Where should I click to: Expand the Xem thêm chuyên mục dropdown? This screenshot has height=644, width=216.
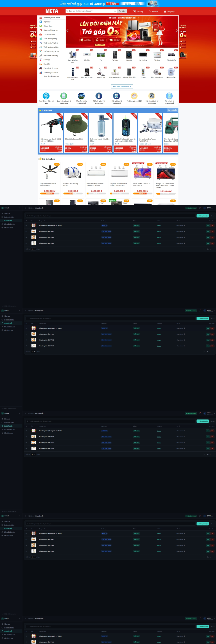(122, 86)
